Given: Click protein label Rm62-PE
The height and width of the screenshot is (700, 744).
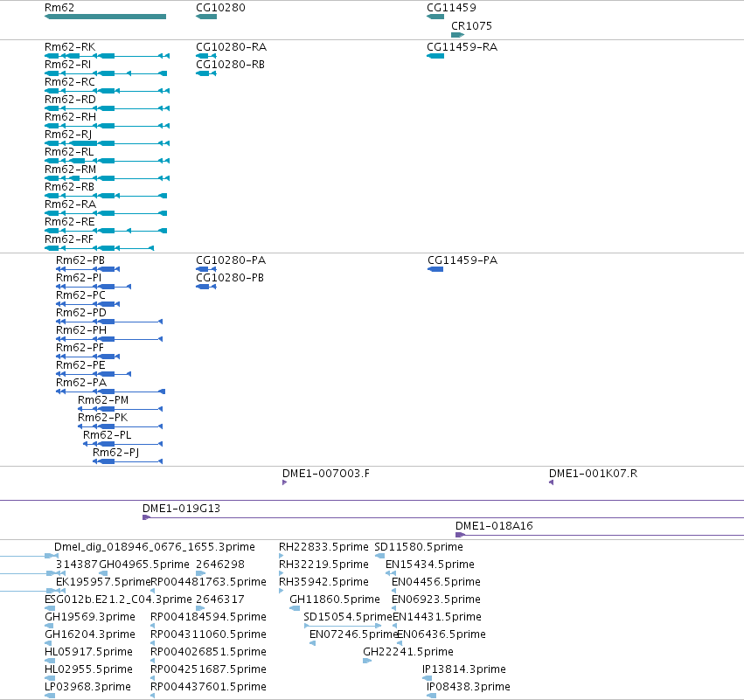Looking at the screenshot, I should pyautogui.click(x=80, y=365).
